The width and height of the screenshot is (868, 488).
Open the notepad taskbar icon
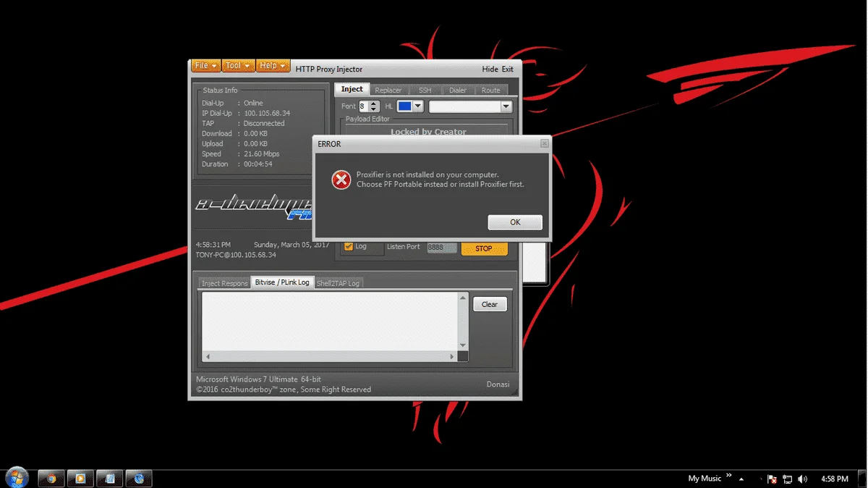pos(110,479)
